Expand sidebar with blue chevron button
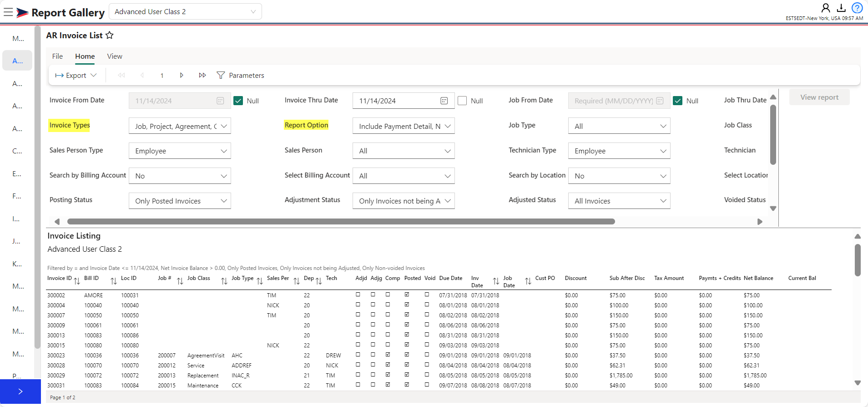The image size is (868, 407). 20,392
